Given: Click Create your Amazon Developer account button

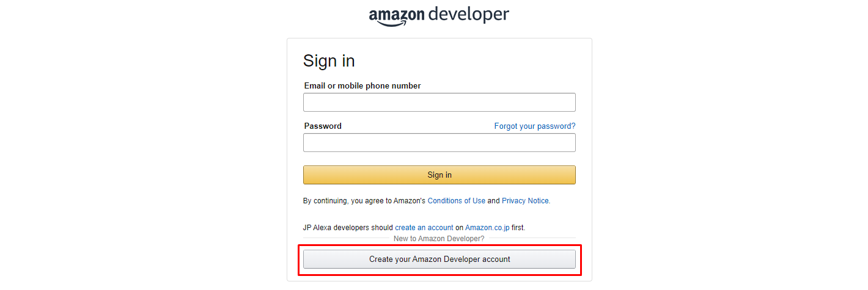Looking at the screenshot, I should click(439, 259).
